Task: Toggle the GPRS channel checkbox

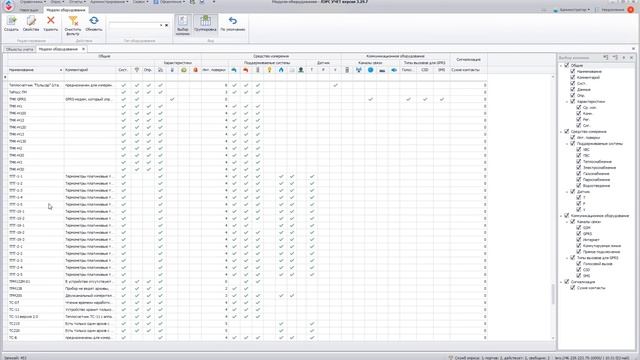Action: tap(579, 233)
